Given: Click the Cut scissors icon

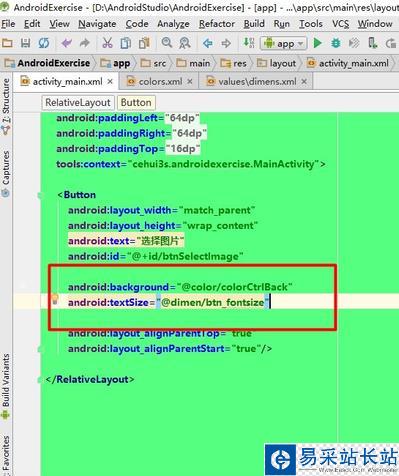Looking at the screenshot, I should pos(107,43).
